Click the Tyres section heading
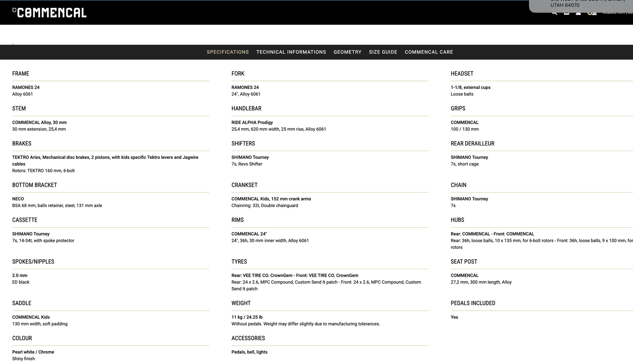633x364 pixels. (x=239, y=262)
